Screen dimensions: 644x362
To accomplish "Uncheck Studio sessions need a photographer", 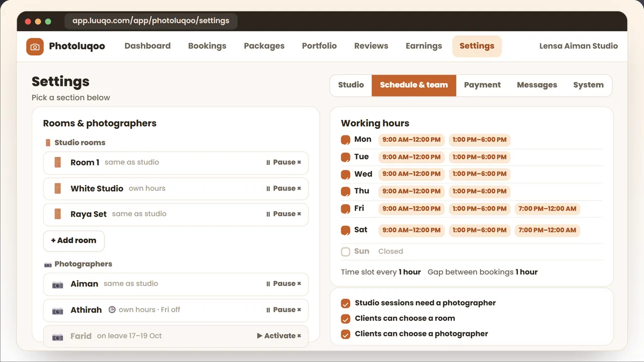I will click(x=346, y=303).
